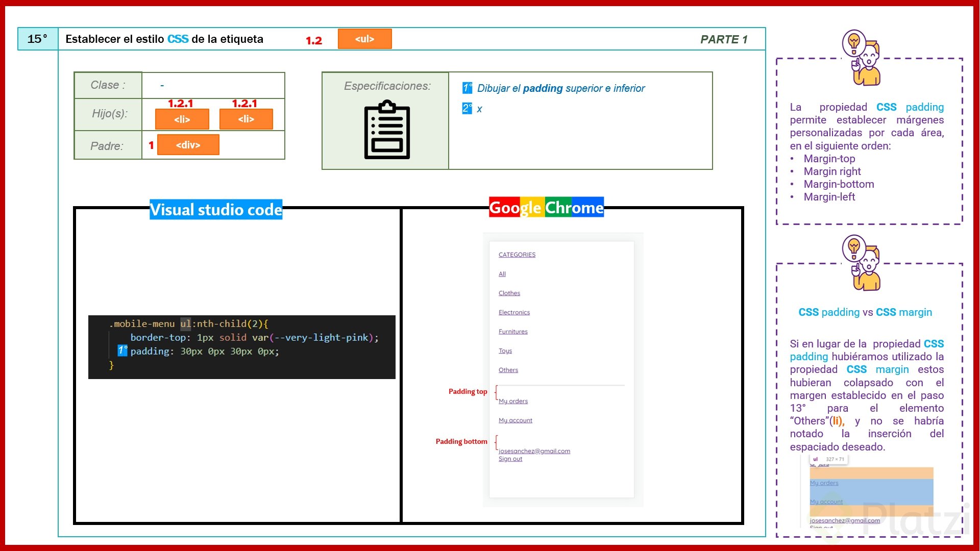
Task: Click the clipboard Especificaciones icon
Action: coord(386,130)
